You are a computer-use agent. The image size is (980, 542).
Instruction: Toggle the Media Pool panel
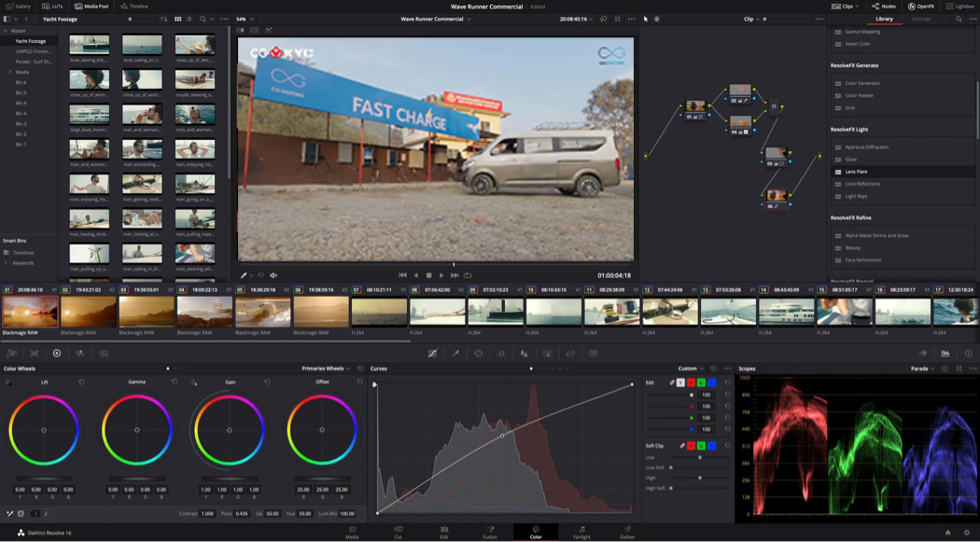(x=91, y=7)
